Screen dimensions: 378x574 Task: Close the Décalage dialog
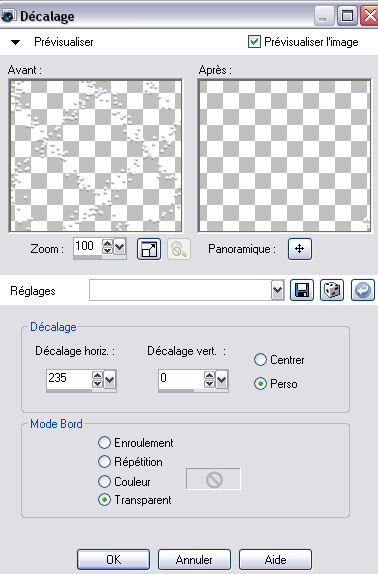click(370, 16)
